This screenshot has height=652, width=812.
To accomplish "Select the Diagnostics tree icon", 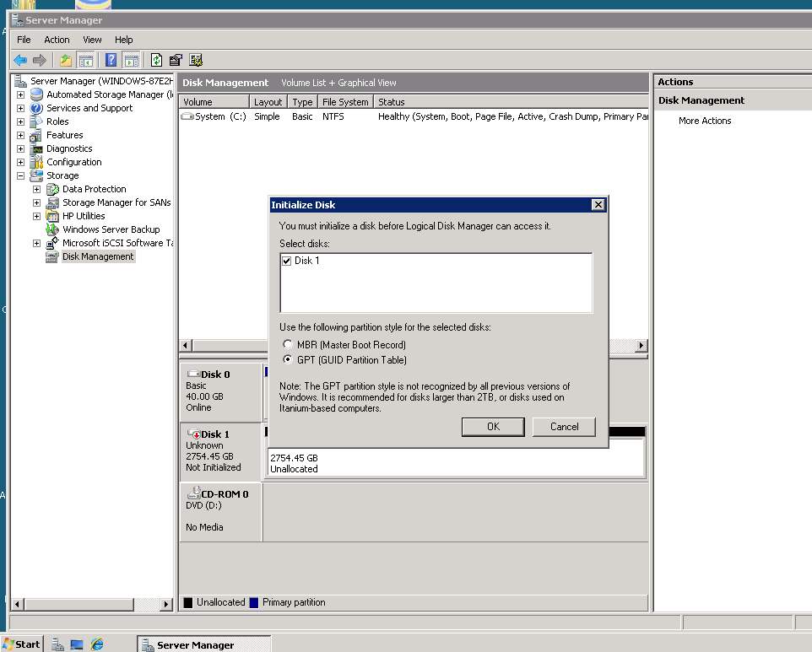I will (37, 148).
